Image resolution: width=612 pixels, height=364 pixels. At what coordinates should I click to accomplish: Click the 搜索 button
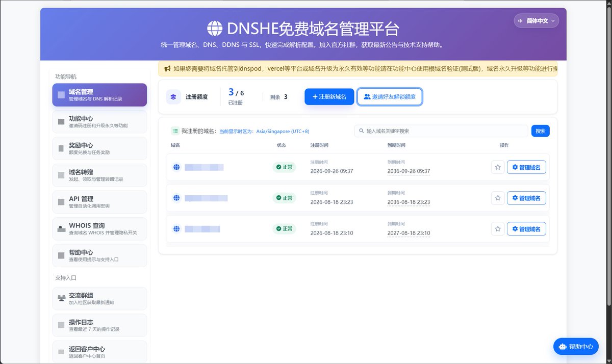541,131
